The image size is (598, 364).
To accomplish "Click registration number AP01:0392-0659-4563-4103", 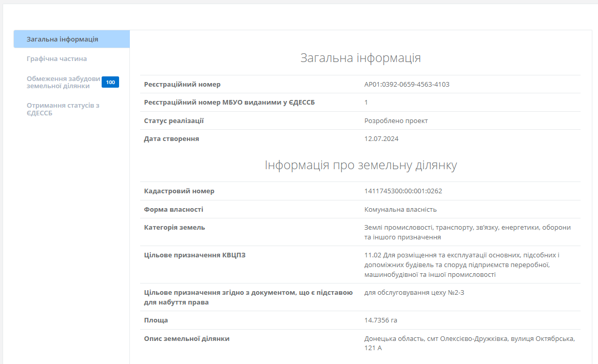I will coord(407,84).
